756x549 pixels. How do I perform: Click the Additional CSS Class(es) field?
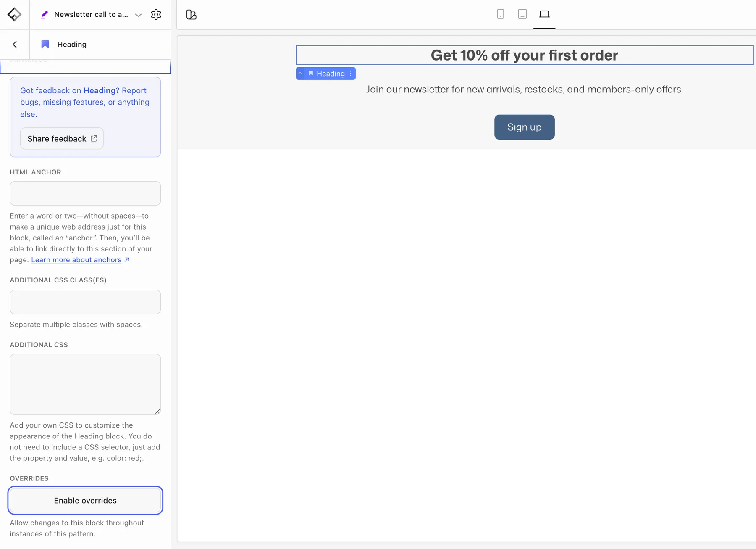(85, 302)
